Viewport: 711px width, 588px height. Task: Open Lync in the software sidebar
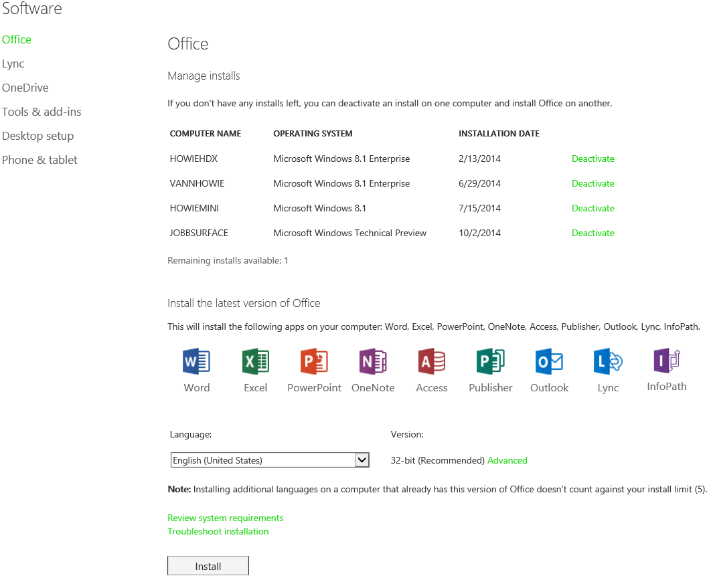13,64
